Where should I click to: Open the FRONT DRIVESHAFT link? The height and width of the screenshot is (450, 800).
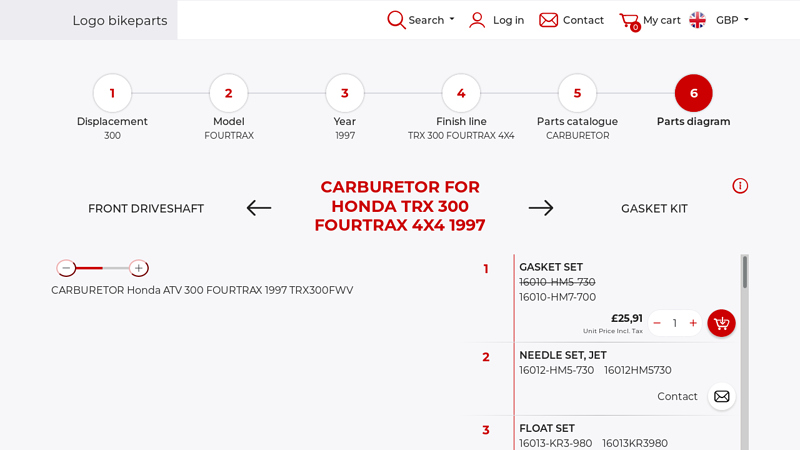point(146,209)
